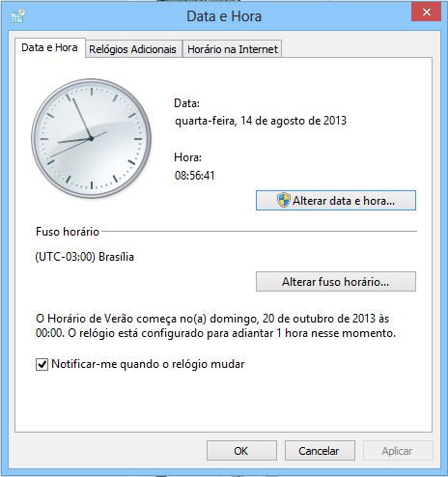Click the Fuso horário section heading
This screenshot has height=477, width=448.
tap(68, 232)
